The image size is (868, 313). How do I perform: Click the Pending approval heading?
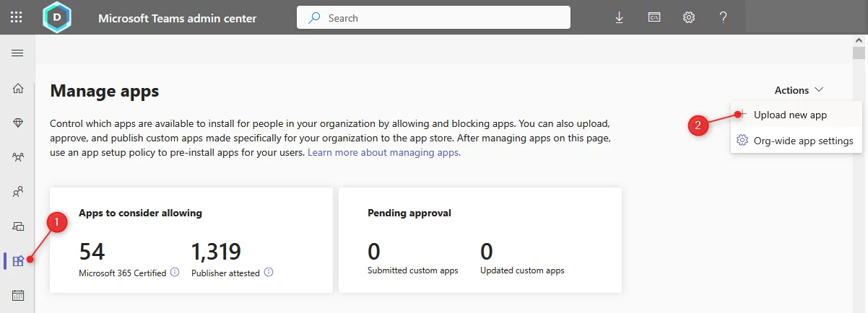(409, 213)
